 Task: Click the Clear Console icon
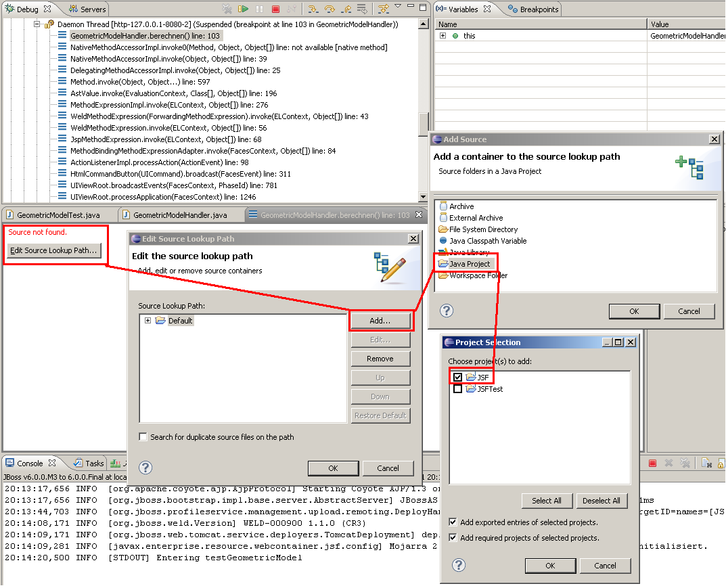(x=706, y=463)
